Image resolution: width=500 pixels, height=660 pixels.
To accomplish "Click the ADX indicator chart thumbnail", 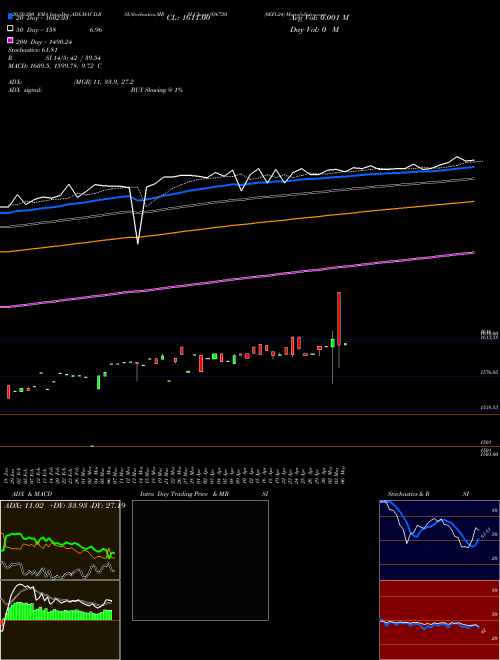I will (60, 540).
